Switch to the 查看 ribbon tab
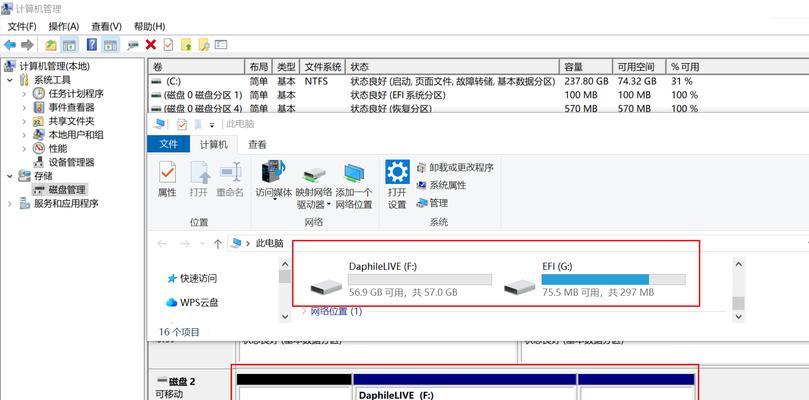 tap(257, 145)
